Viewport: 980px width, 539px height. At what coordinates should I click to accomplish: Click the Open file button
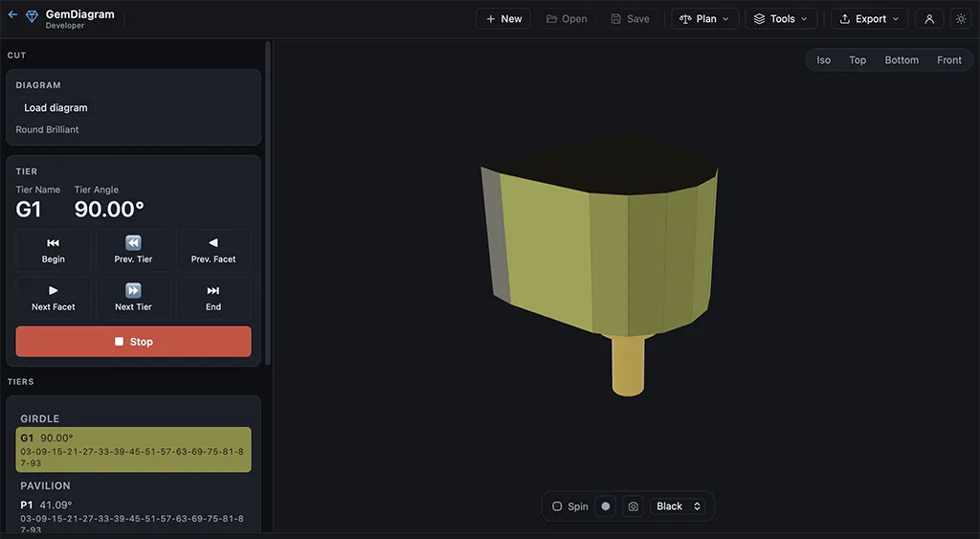pyautogui.click(x=567, y=19)
